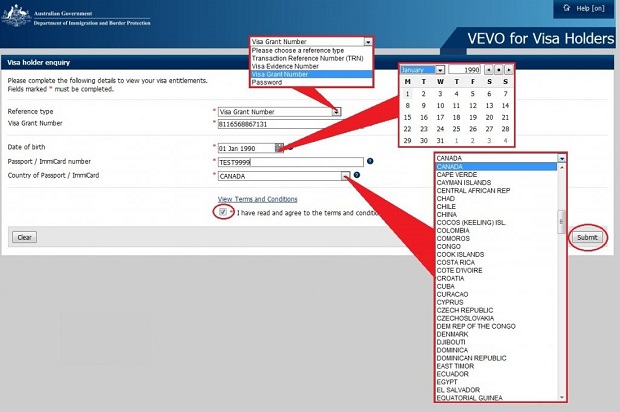The width and height of the screenshot is (620, 412).
Task: Pick day 10 in the calendar
Action: pyautogui.click(x=440, y=106)
